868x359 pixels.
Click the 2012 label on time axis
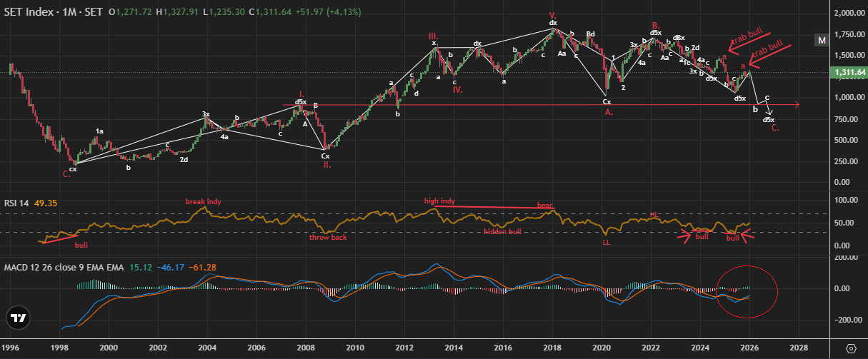tap(404, 348)
